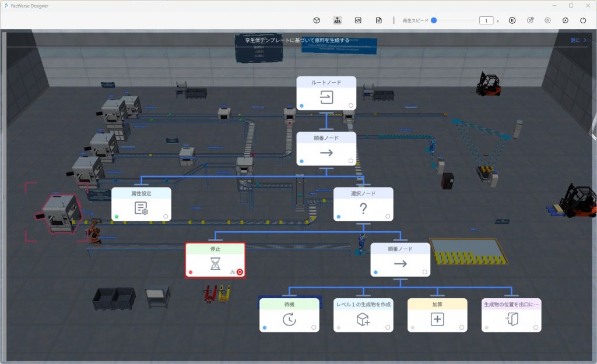Click the hourglass icon in 停止 node
This screenshot has width=597, height=364.
tap(215, 265)
